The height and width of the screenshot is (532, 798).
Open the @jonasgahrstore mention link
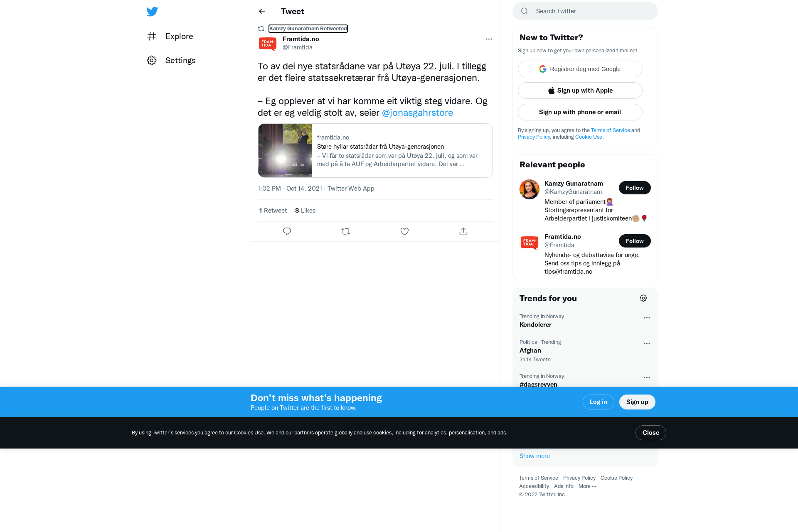click(417, 113)
